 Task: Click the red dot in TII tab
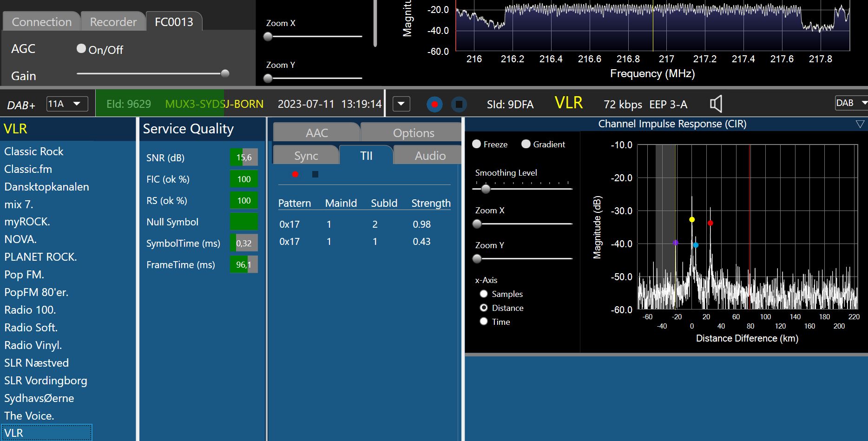(295, 174)
